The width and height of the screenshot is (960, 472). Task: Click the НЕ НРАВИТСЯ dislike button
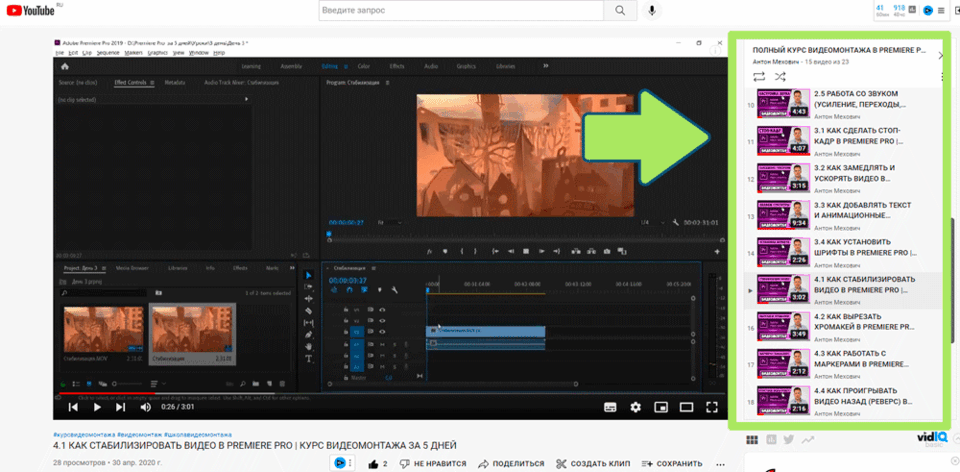coord(433,463)
